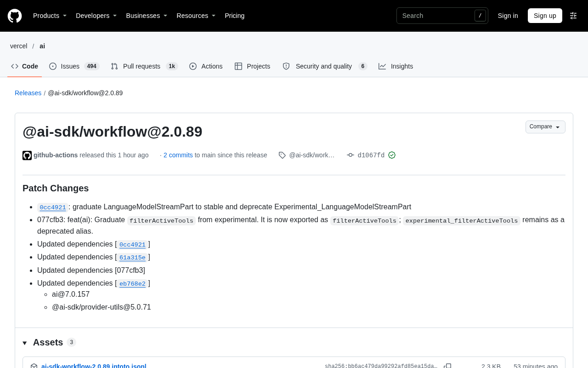The image size is (588, 368).
Task: Click the package icon of ai-sdk-workflow intoto.jsonl
Action: [34, 366]
